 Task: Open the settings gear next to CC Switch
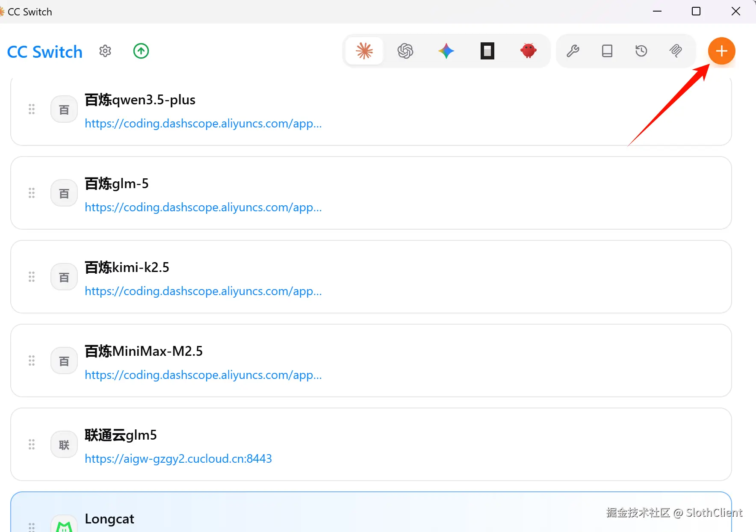pyautogui.click(x=105, y=51)
